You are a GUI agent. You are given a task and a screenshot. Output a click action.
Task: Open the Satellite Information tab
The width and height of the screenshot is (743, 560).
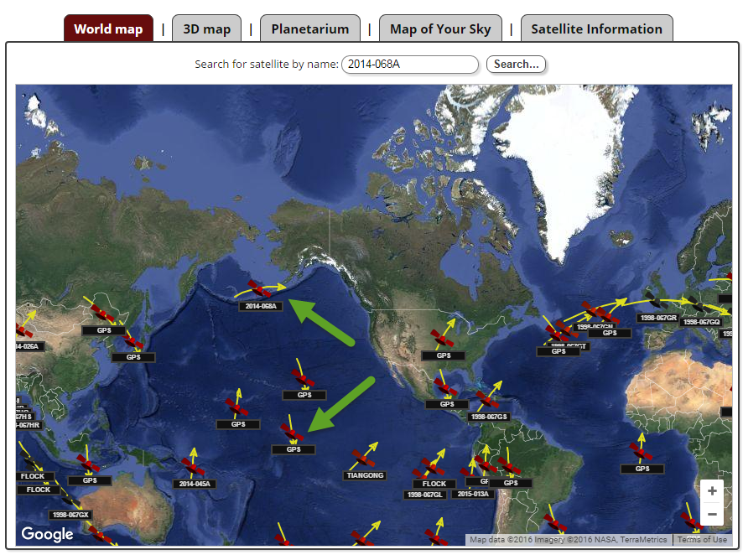(x=597, y=28)
